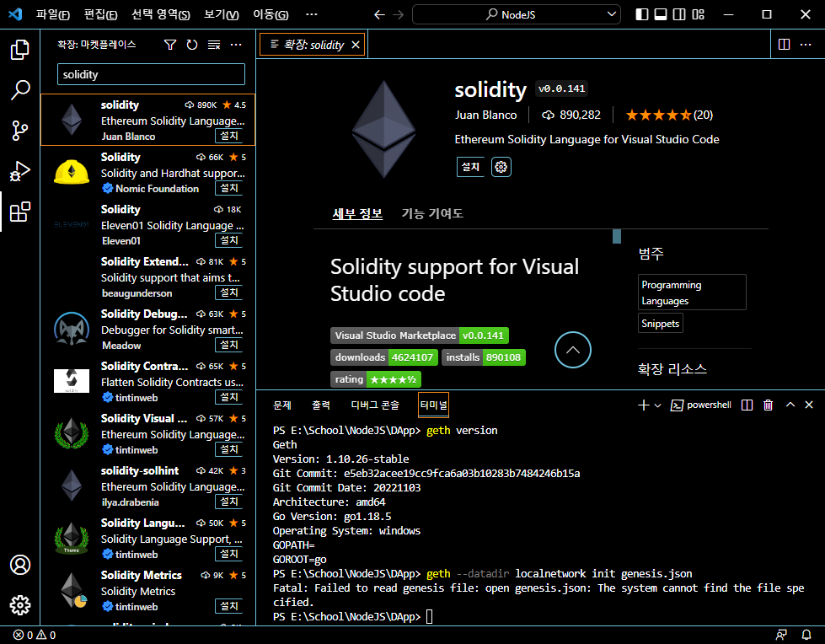
Task: Open the star rating (20) reviews
Action: pyautogui.click(x=669, y=115)
